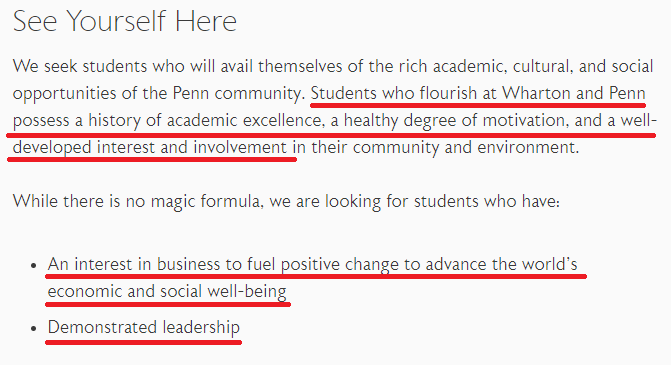Click the phrase "Penn community" in second line

point(236,93)
